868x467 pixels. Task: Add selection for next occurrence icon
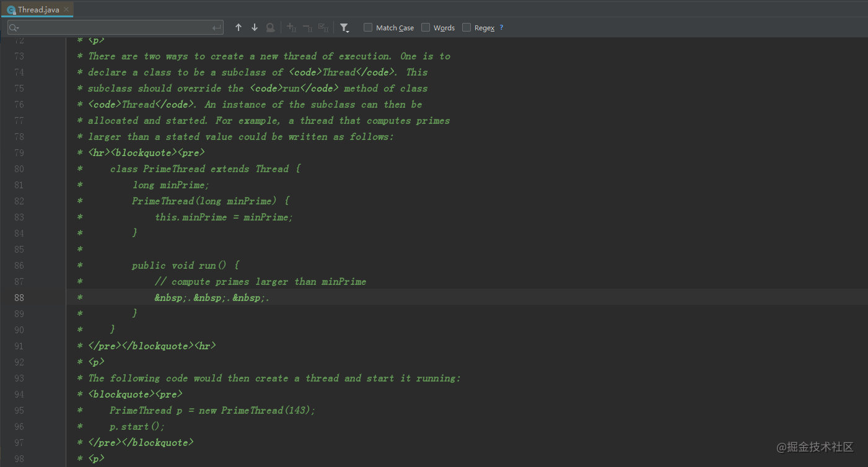click(x=291, y=27)
